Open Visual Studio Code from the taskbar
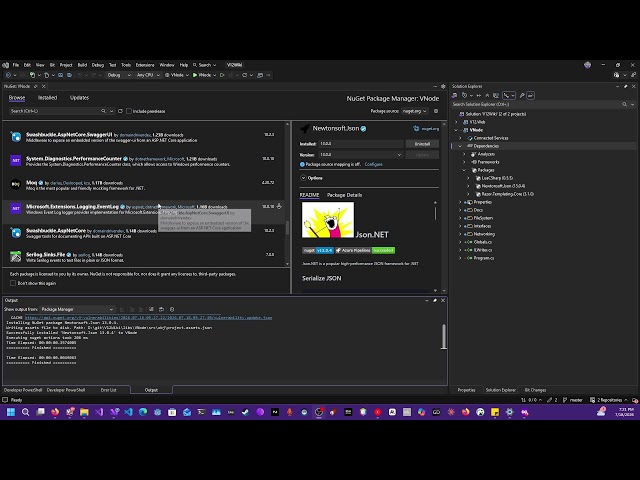 (128, 412)
